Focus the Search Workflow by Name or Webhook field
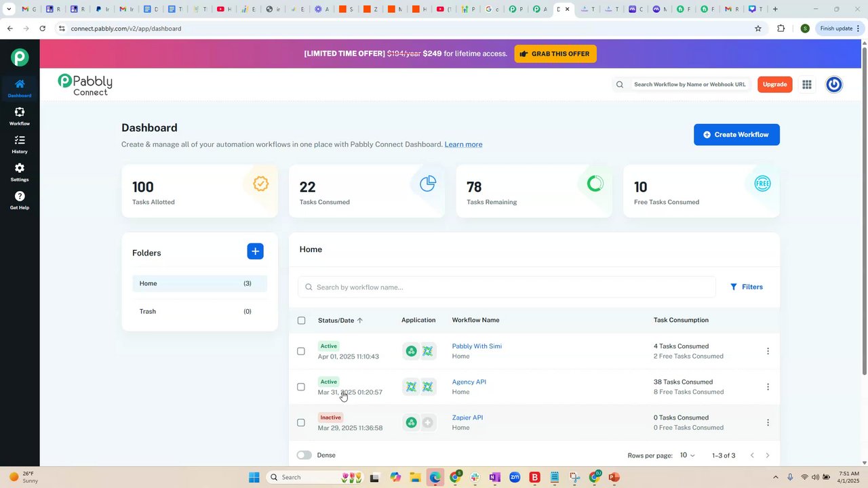868x488 pixels. pyautogui.click(x=690, y=85)
